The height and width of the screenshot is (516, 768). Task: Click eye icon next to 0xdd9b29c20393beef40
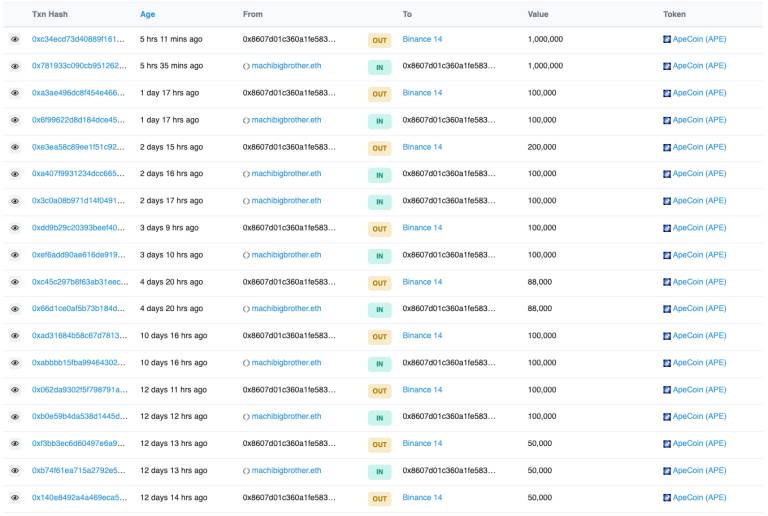(15, 228)
